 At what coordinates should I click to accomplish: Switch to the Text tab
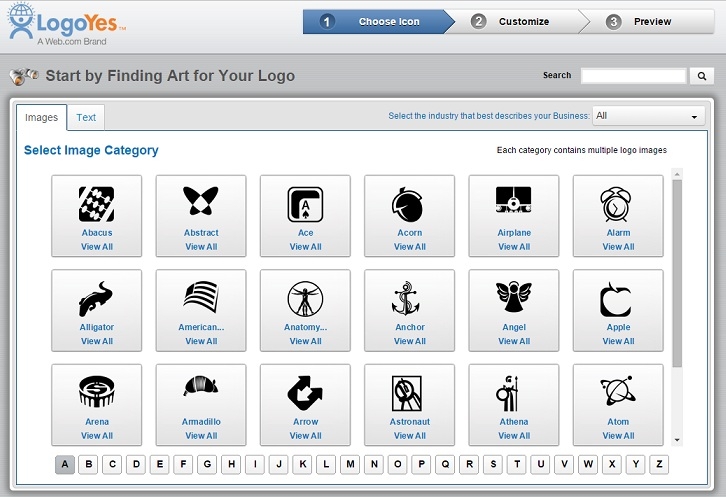pos(87,118)
